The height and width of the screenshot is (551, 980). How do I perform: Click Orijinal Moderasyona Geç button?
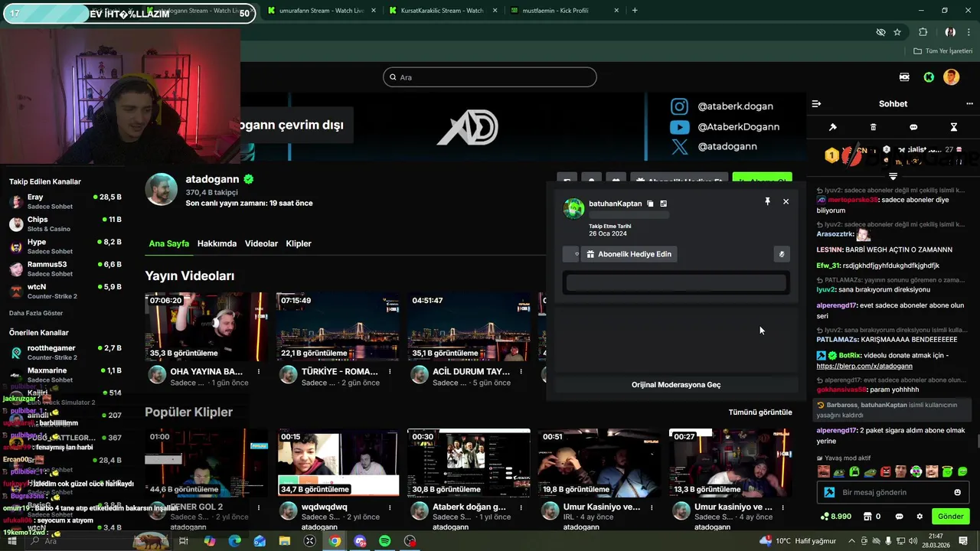pyautogui.click(x=676, y=385)
